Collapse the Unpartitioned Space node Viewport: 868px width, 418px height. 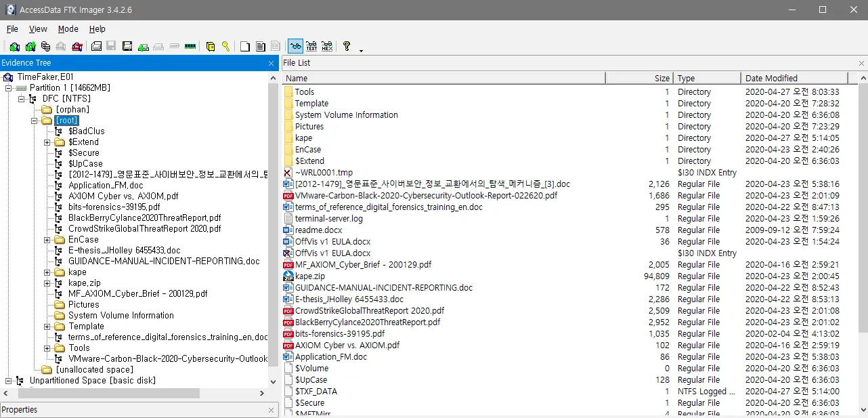(x=9, y=381)
